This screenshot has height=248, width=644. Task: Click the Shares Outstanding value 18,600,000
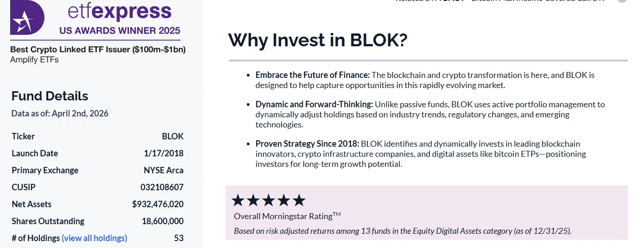click(x=163, y=221)
